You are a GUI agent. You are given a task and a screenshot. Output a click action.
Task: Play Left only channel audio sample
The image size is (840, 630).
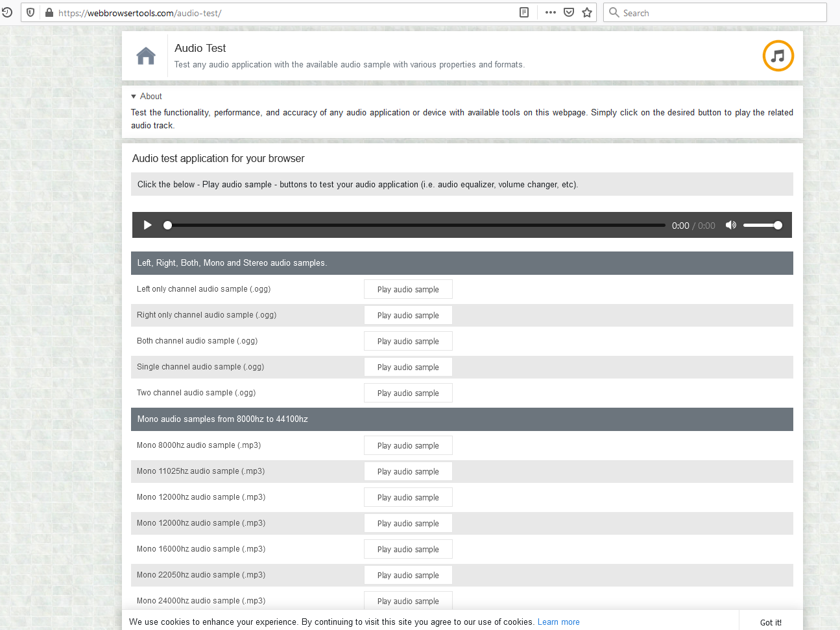coord(408,289)
